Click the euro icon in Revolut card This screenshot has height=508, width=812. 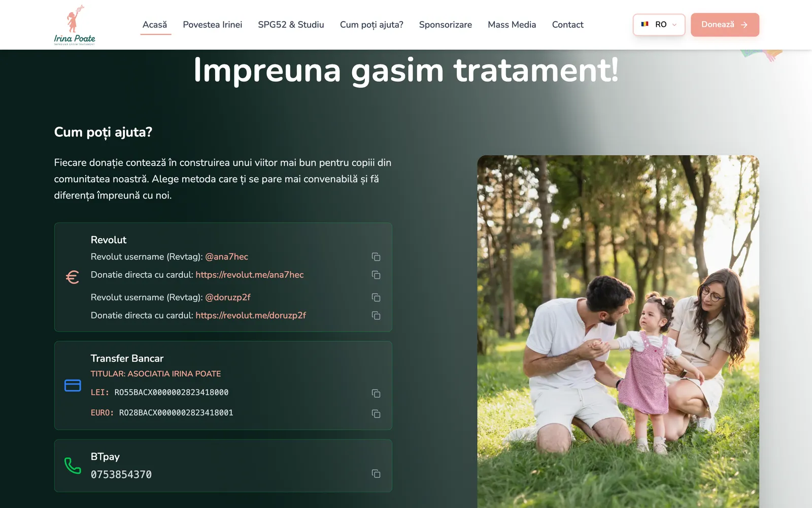click(73, 277)
